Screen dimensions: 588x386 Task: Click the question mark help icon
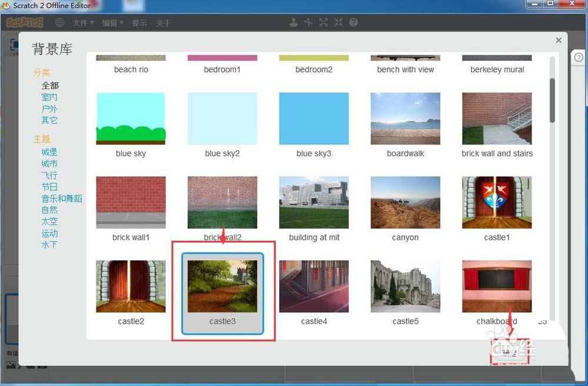[x=353, y=23]
